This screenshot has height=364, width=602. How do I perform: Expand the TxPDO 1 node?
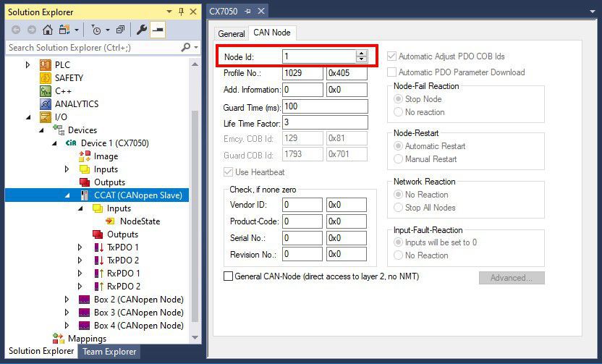tap(80, 247)
